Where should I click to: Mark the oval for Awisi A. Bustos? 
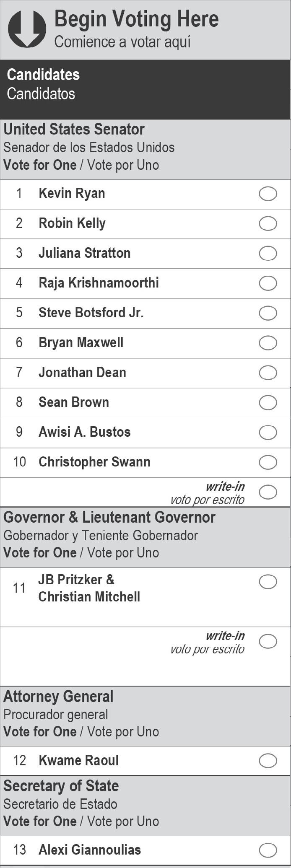pos(268,432)
